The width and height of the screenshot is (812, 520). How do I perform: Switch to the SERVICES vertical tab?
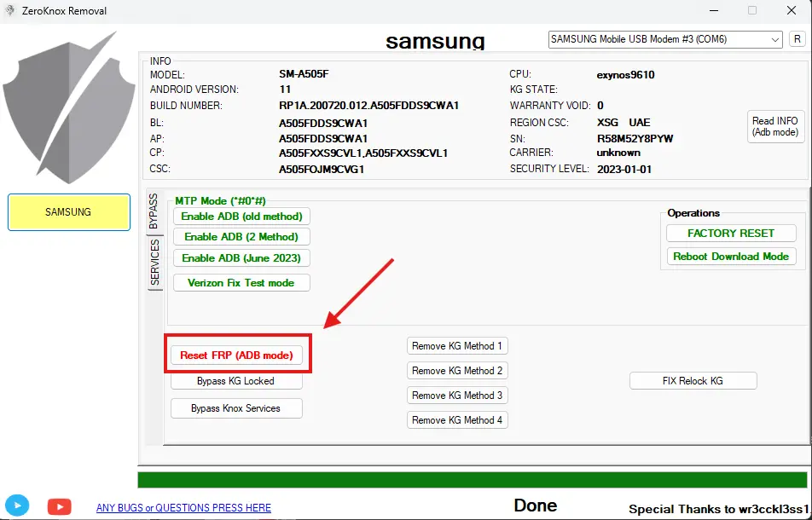pos(155,263)
